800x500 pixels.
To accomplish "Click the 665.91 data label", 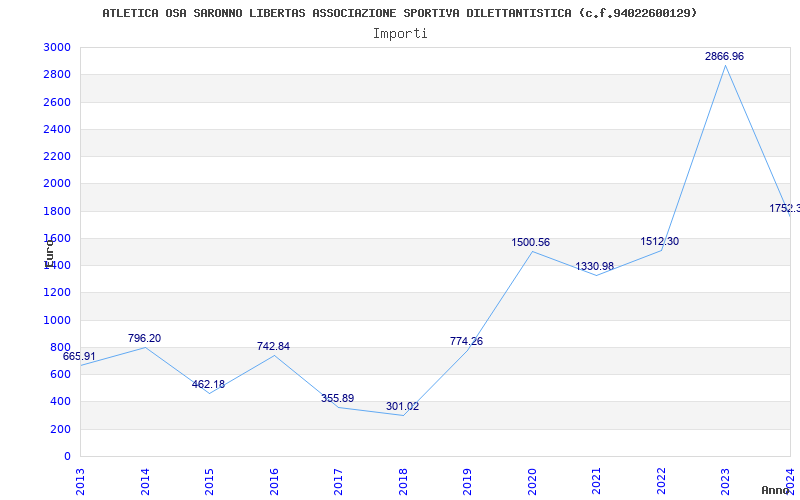I will pyautogui.click(x=80, y=357).
